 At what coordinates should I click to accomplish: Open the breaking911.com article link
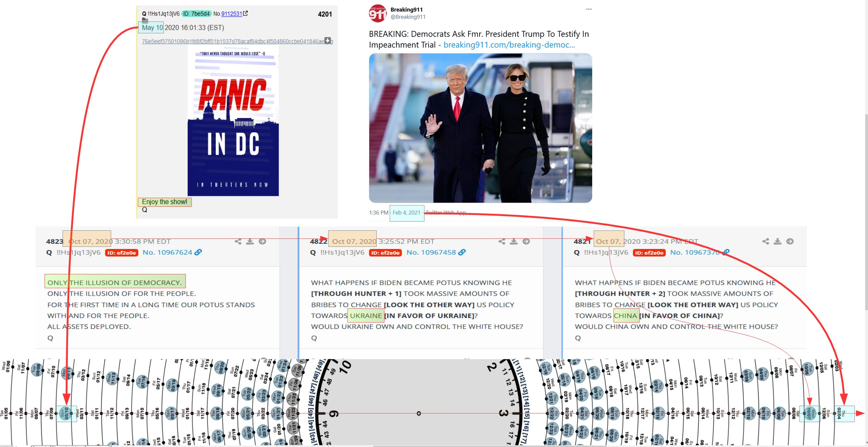pyautogui.click(x=509, y=45)
